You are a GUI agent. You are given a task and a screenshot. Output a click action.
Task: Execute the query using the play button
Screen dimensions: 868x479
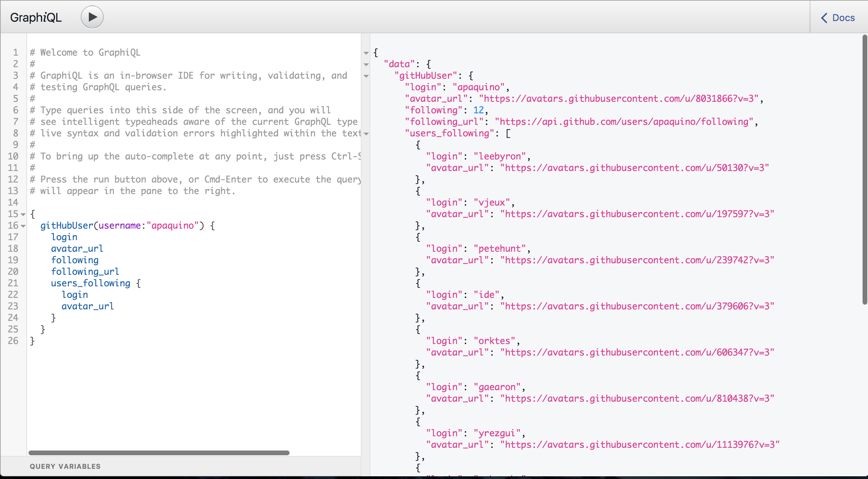coord(92,17)
